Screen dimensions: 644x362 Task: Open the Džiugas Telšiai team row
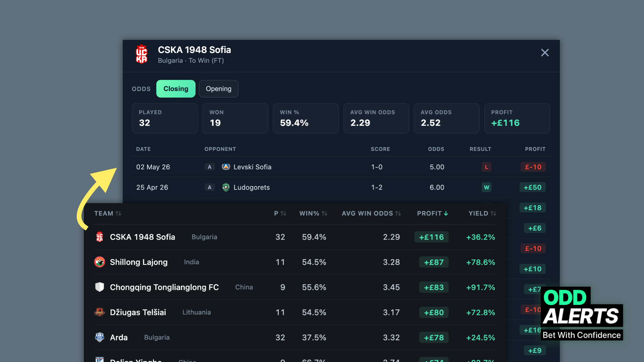pyautogui.click(x=295, y=312)
